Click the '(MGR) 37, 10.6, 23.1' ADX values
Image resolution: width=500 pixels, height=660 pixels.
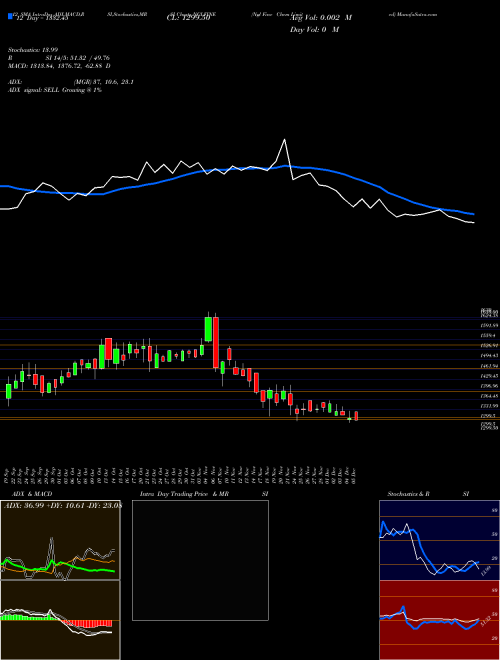(104, 82)
